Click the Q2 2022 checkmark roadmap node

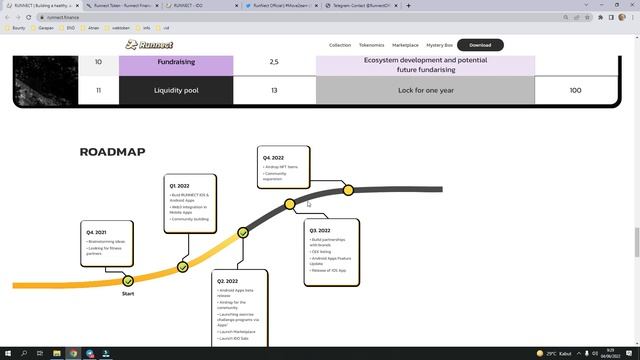pyautogui.click(x=243, y=233)
